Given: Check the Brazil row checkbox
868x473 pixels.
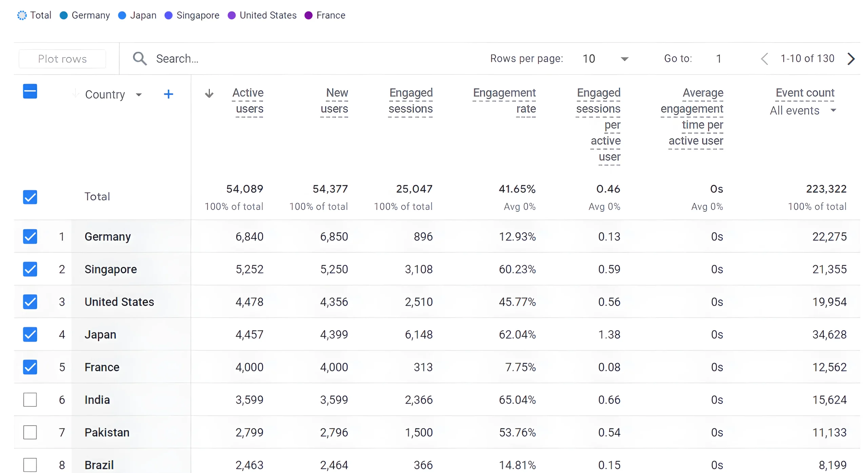Looking at the screenshot, I should tap(30, 465).
